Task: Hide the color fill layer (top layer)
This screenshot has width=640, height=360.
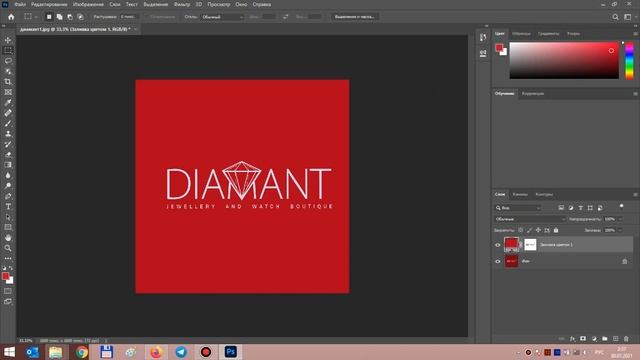Action: 498,245
